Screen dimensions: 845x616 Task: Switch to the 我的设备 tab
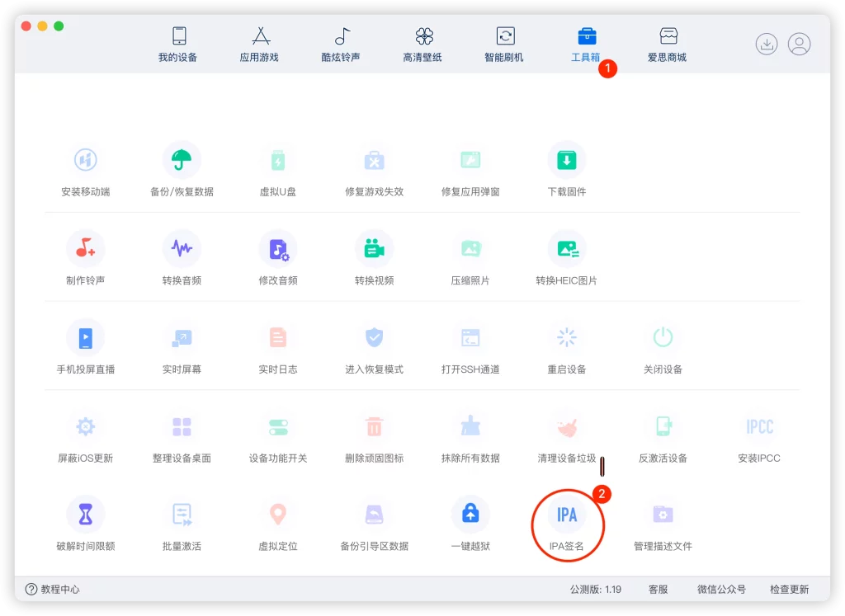pyautogui.click(x=177, y=44)
